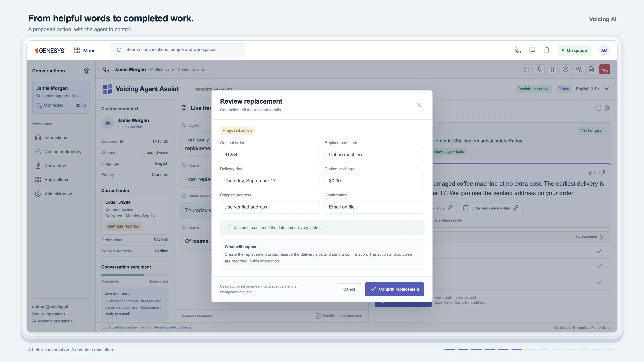This screenshot has height=362, width=644.
Task: Click the conversation sentiment progress bar
Action: pyautogui.click(x=135, y=275)
